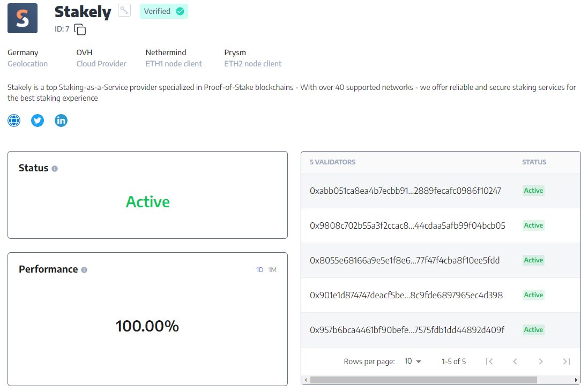Image resolution: width=588 pixels, height=392 pixels.
Task: Open validator 0xabb051ca8ea4b7ecbb91 row
Action: 441,191
